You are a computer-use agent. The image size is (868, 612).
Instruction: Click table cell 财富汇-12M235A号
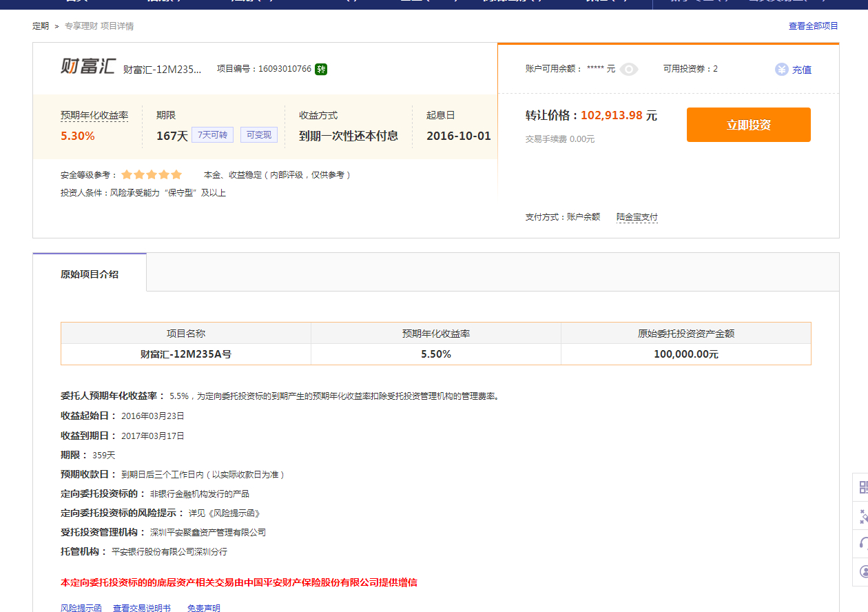click(x=186, y=354)
